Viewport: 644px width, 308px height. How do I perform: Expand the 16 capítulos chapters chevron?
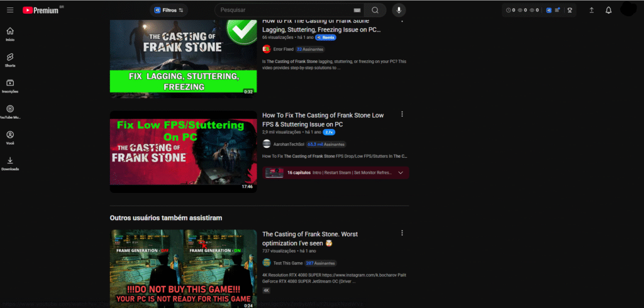click(x=401, y=173)
